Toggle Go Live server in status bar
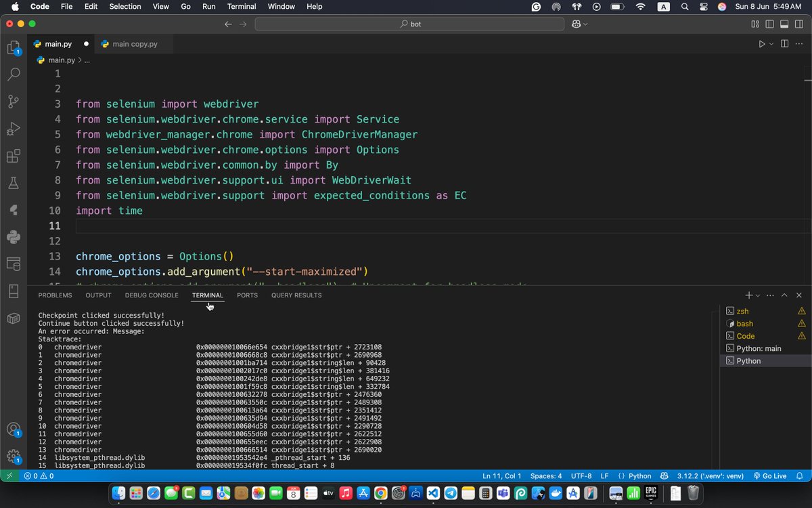Viewport: 812px width, 508px height. coord(769,476)
